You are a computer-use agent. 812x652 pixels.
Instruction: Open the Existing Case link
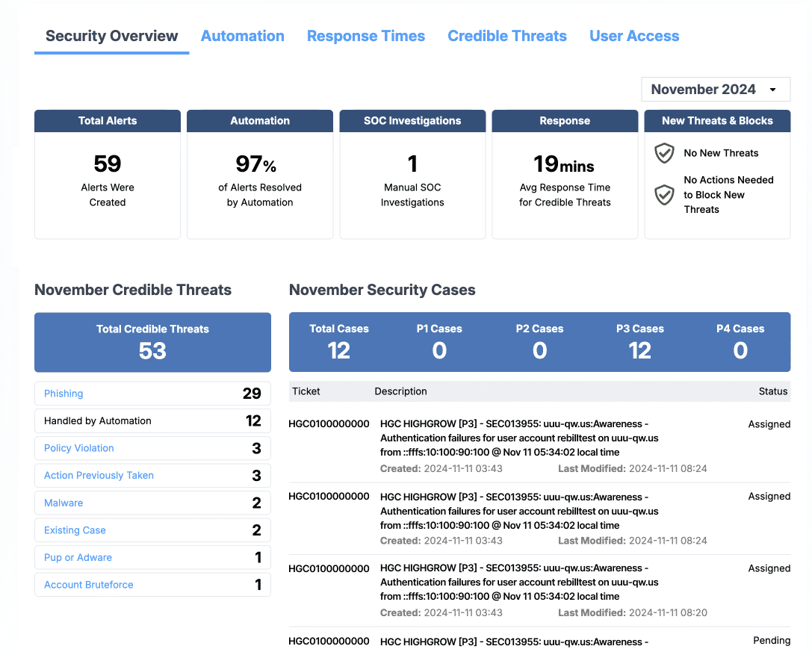[x=75, y=530]
